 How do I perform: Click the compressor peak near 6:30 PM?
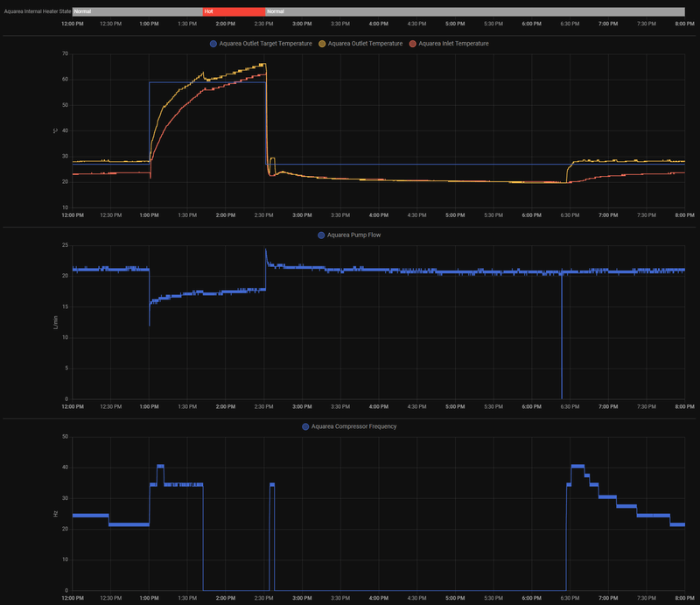point(577,467)
